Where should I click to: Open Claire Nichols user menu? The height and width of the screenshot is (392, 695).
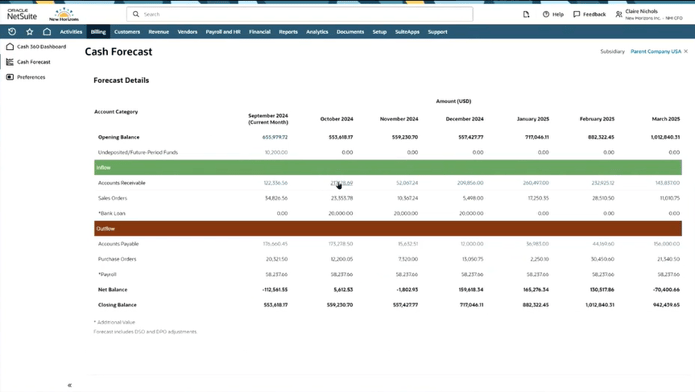pos(654,14)
